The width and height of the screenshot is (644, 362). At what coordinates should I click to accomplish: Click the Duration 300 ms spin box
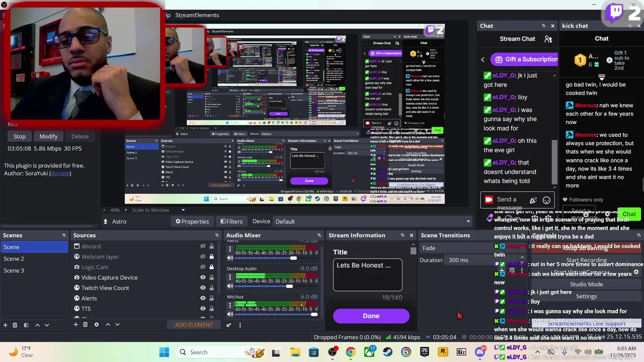click(x=486, y=260)
